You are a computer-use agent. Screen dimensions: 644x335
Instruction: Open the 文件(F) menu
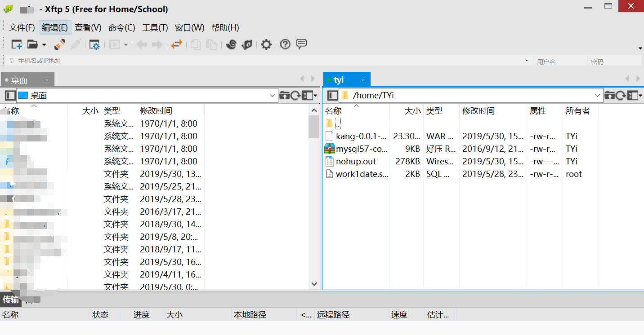click(x=22, y=27)
